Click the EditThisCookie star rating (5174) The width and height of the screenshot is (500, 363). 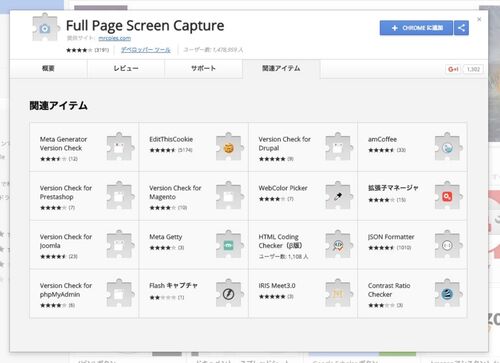click(x=162, y=150)
